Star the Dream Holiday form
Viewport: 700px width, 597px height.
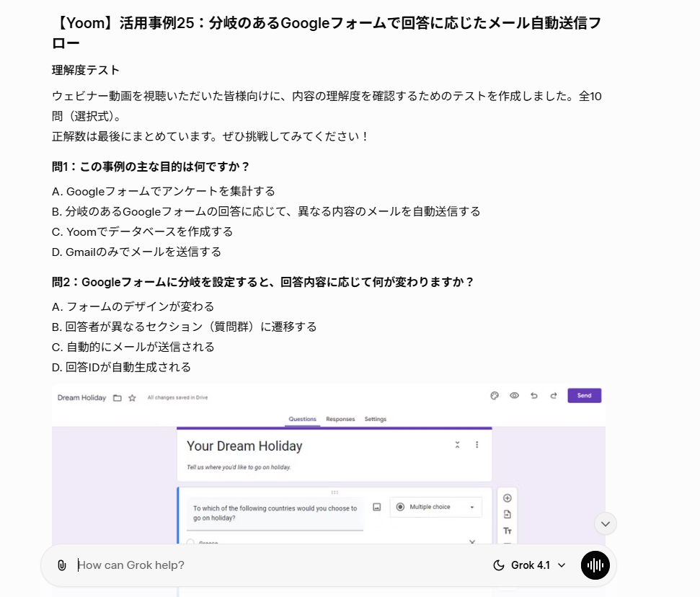pos(132,398)
